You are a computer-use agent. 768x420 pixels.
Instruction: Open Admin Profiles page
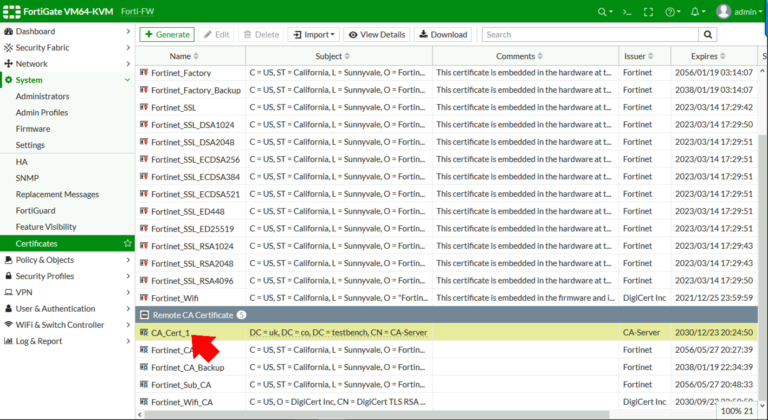(x=42, y=112)
